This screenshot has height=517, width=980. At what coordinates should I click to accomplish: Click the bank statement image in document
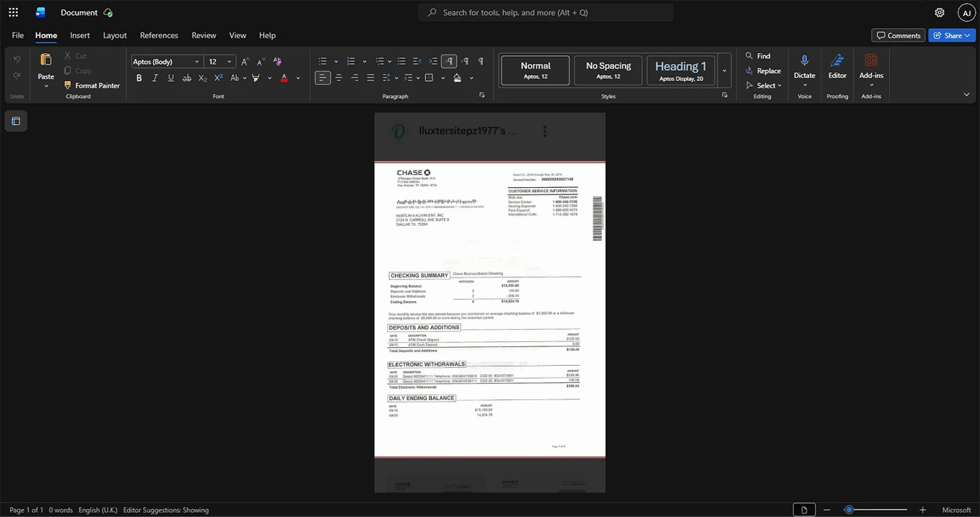pos(490,303)
